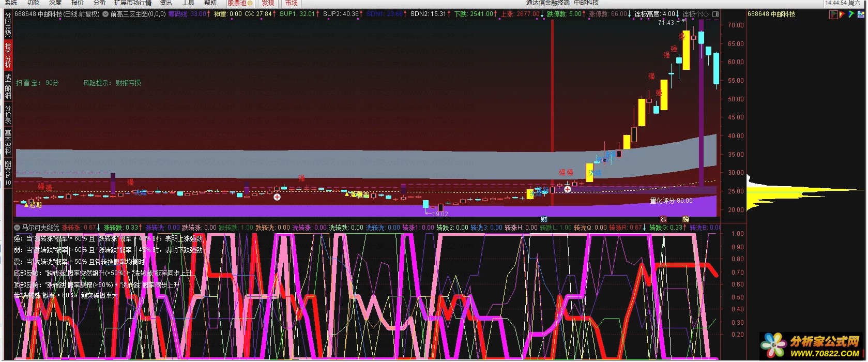Image resolution: width=868 pixels, height=362 pixels.
Task: Click 连板高度: 4.00 value
Action: pyautogui.click(x=654, y=14)
